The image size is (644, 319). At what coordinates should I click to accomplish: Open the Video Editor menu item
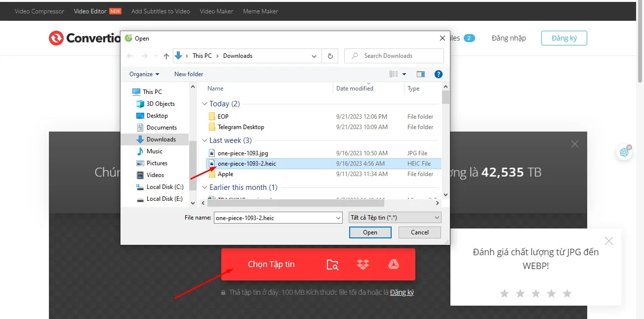click(91, 11)
